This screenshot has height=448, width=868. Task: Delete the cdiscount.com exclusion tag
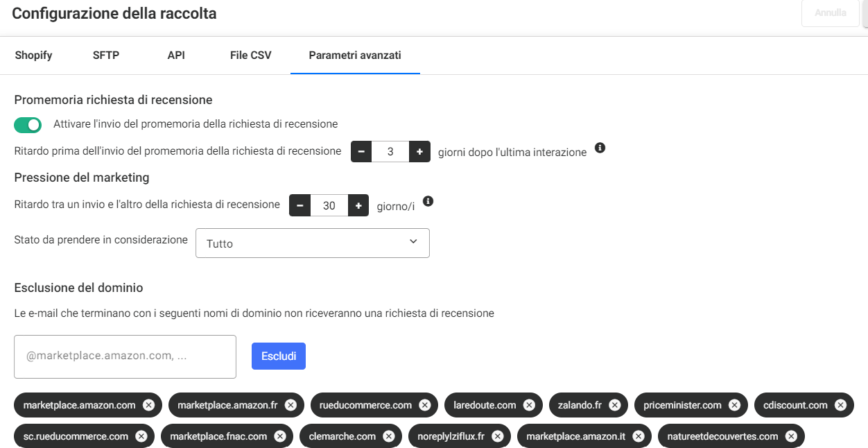pos(840,405)
